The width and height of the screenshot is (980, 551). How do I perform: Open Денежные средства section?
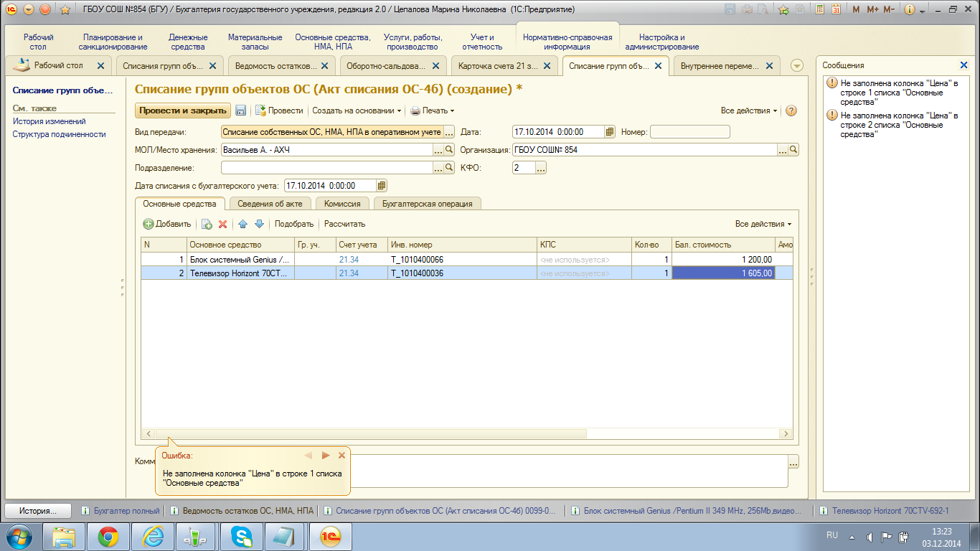pos(189,42)
